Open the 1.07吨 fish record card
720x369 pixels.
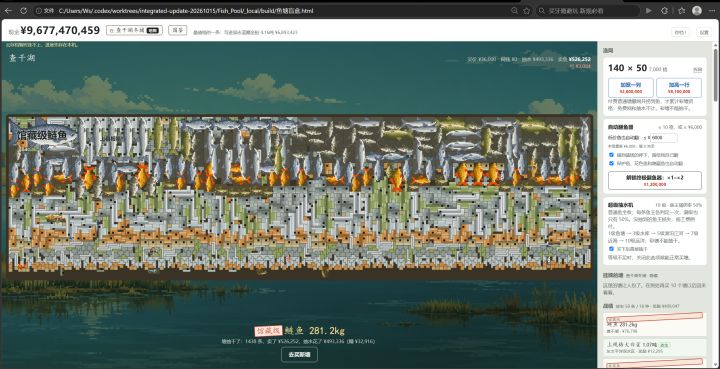point(655,347)
